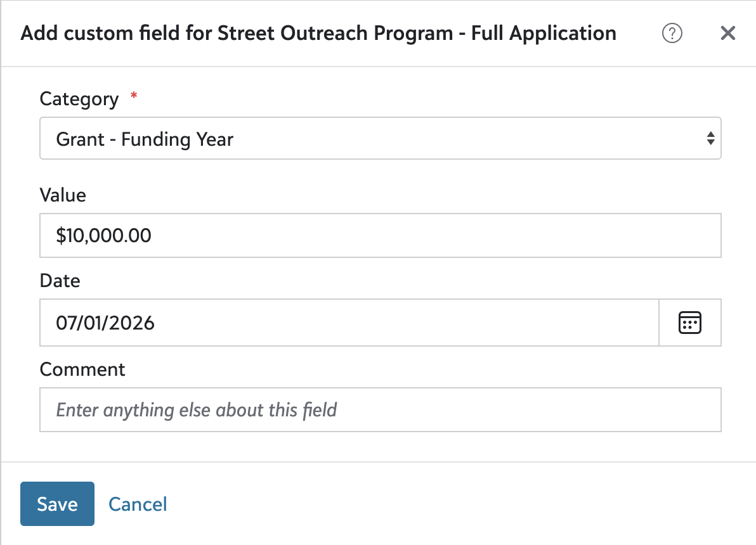The image size is (756, 545).
Task: Click the Comment field label
Action: (82, 369)
